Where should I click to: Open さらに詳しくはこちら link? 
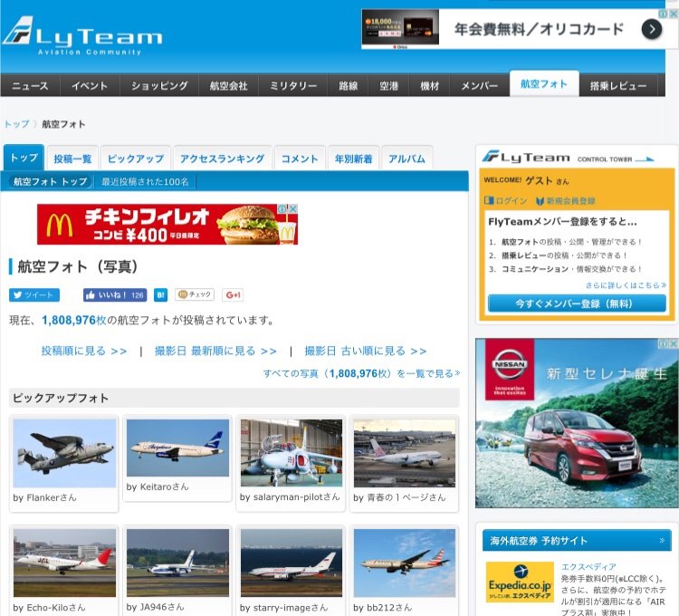[x=626, y=285]
